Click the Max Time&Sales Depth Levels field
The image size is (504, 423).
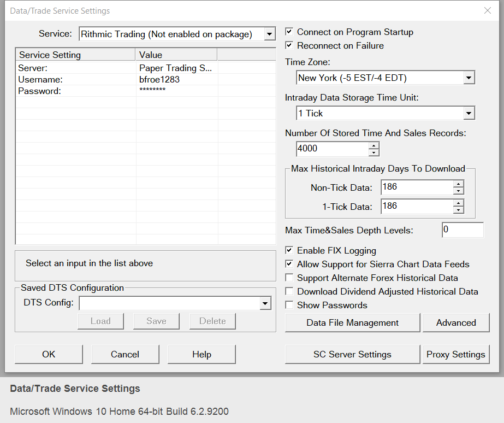pyautogui.click(x=463, y=230)
